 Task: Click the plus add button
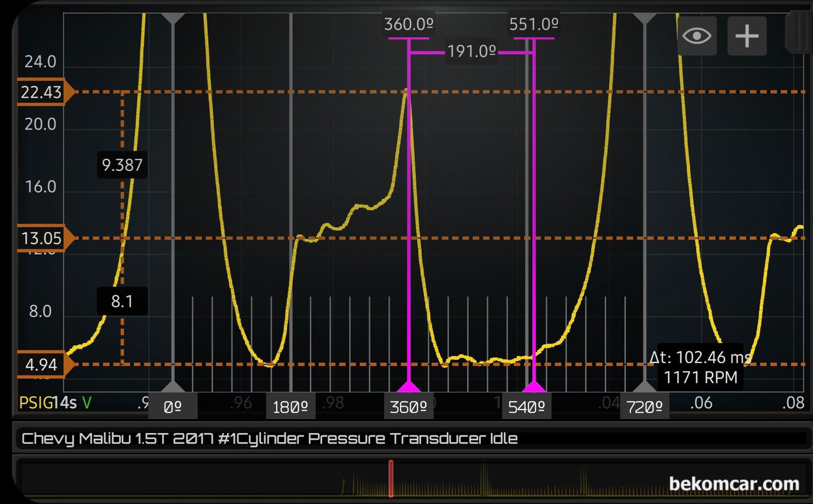point(747,36)
